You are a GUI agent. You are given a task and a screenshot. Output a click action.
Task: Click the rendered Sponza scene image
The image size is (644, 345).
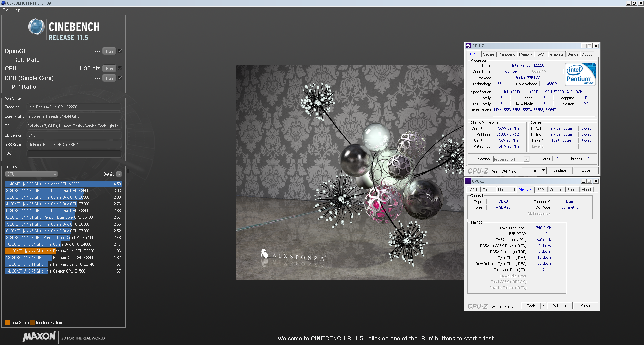click(x=350, y=173)
